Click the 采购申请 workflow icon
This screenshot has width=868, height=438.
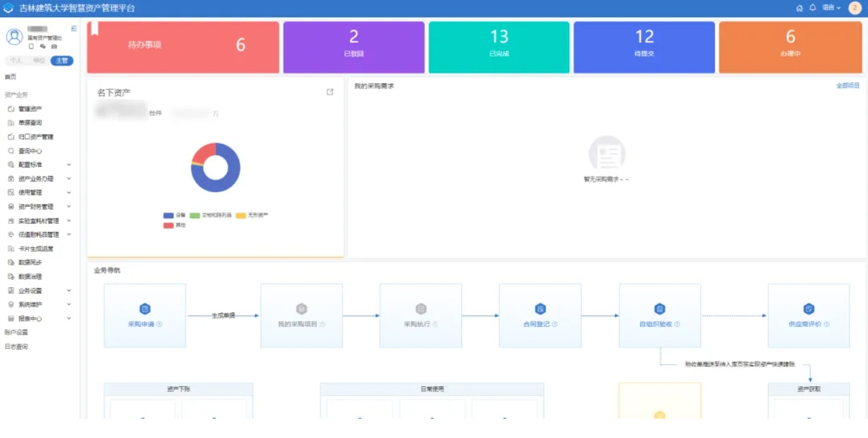(145, 309)
